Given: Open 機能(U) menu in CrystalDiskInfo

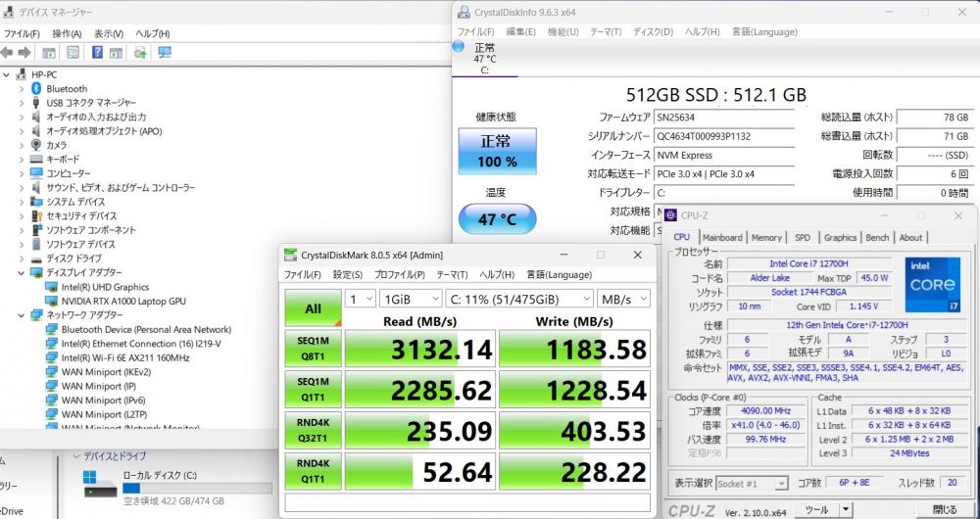Looking at the screenshot, I should point(563,32).
